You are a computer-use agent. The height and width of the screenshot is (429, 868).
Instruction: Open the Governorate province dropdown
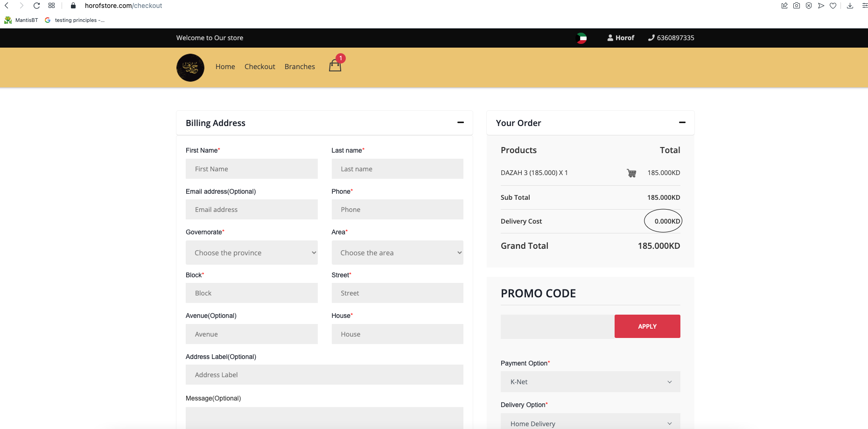point(252,253)
